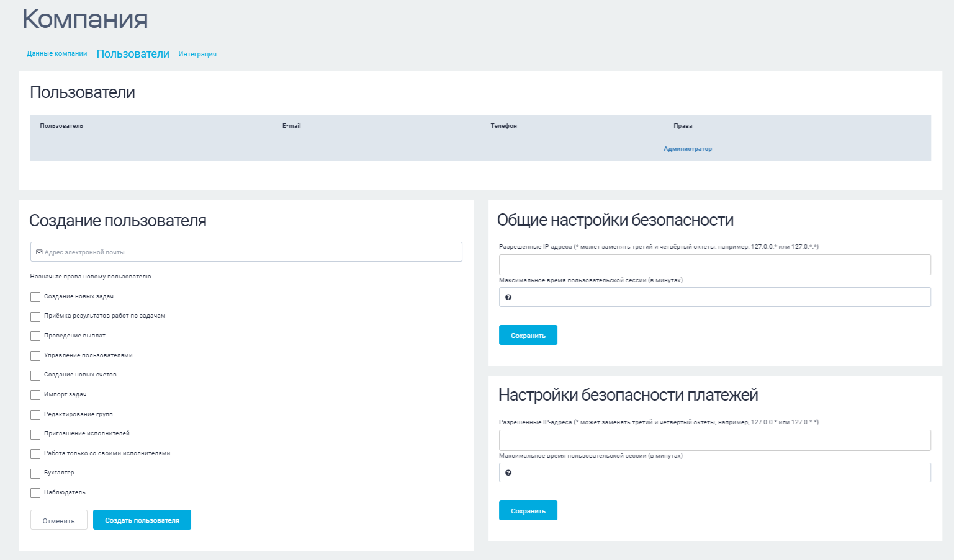Focus allowed IP addresses field in general security
Screen dimensions: 954x560
click(714, 265)
